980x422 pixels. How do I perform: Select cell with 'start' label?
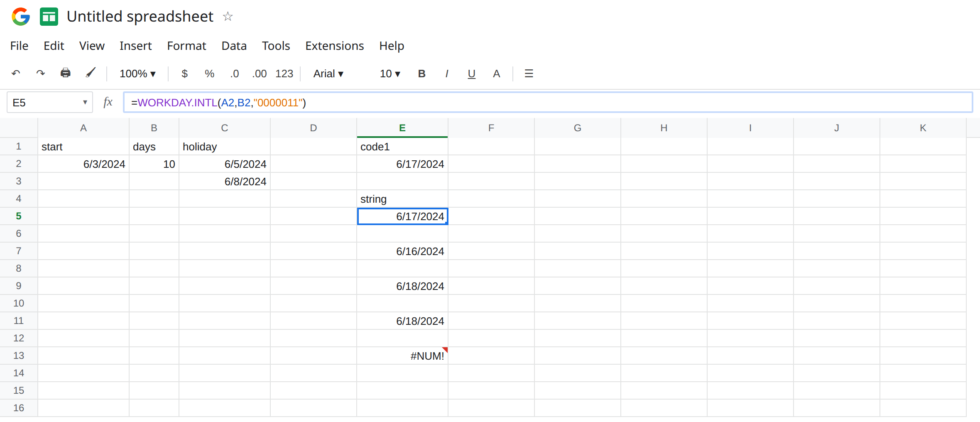tap(83, 147)
